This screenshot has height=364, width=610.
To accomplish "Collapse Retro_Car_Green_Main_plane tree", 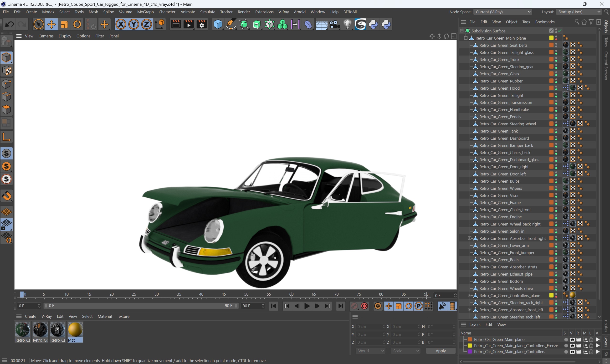I will 466,38.
